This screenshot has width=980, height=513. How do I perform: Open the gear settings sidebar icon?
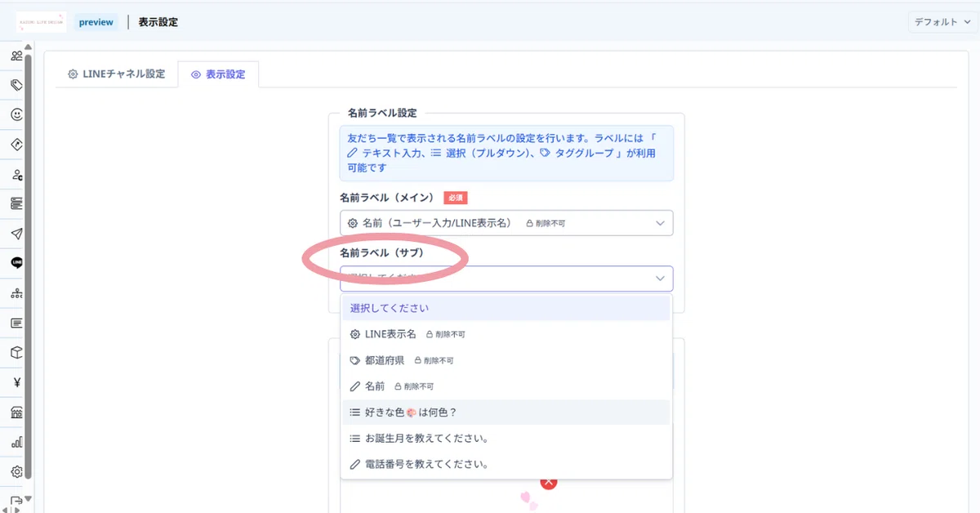[x=16, y=471]
